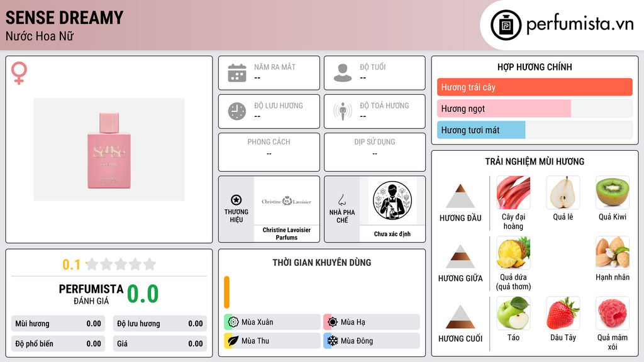Click the Phong cách info box
The image size is (644, 362).
pyautogui.click(x=269, y=152)
